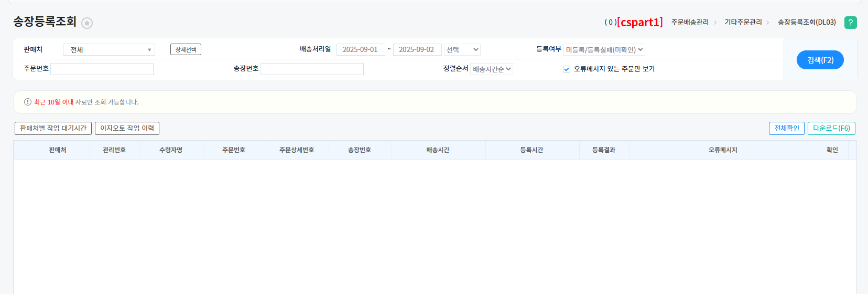Viewport: 868px width, 294px height.
Task: Open the 정렬순서 배송시간순 dropdown
Action: pyautogui.click(x=491, y=69)
